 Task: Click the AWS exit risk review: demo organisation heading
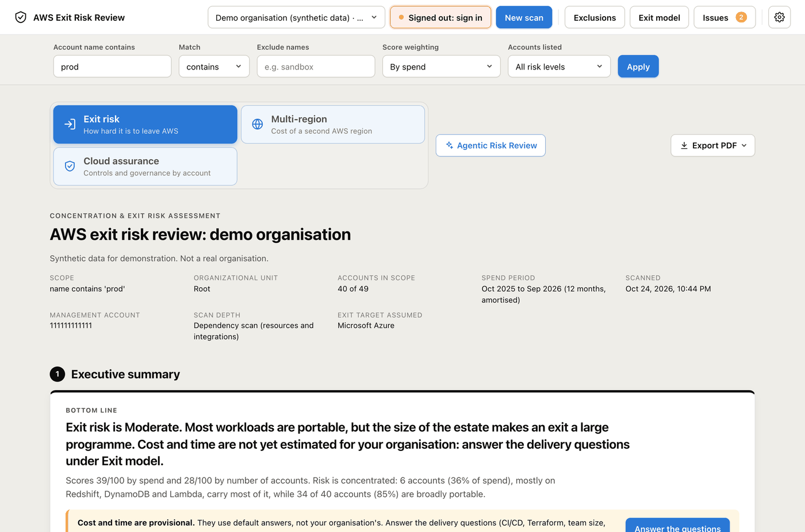[x=200, y=234]
